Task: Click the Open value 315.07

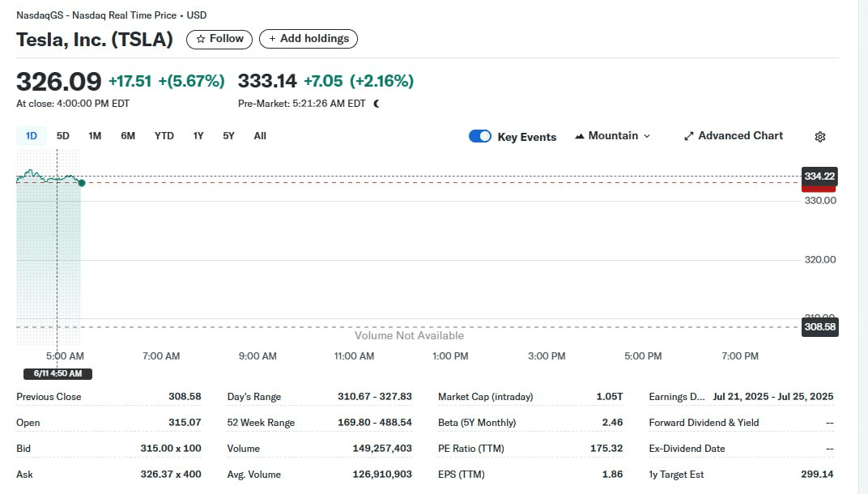Action: coord(185,423)
